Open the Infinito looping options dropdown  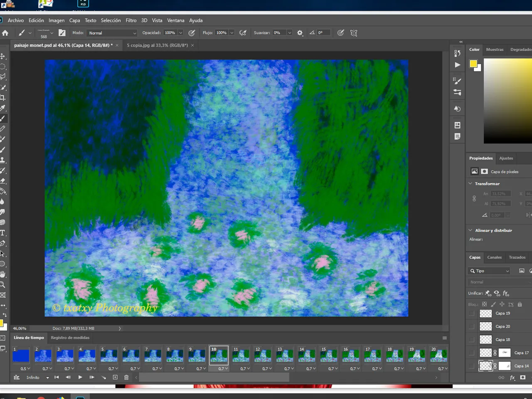pos(47,377)
